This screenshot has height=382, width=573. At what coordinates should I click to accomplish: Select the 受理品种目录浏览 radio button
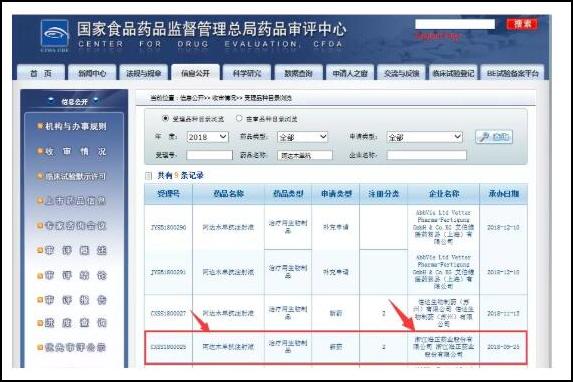coord(165,118)
